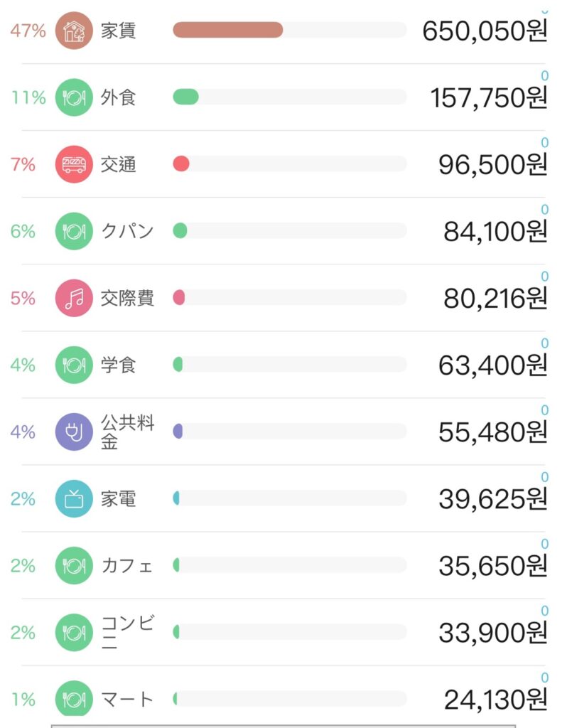
Task: Select the 55,480원 utilities amount
Action: point(493,432)
